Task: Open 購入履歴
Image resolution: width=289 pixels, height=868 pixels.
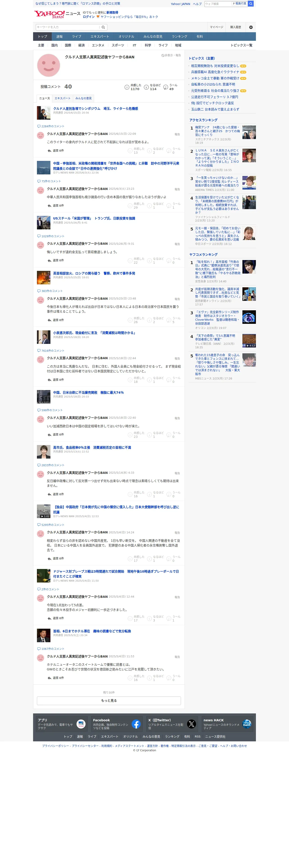Action: (235, 27)
